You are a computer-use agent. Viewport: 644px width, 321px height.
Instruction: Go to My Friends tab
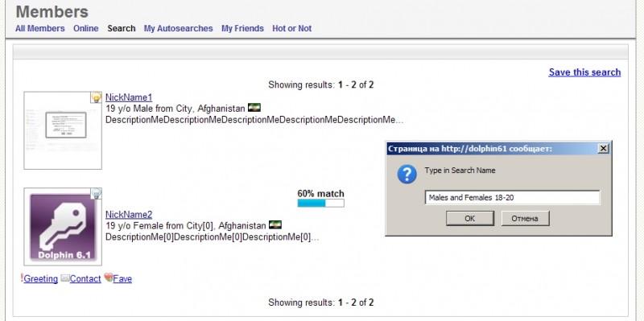tap(242, 28)
